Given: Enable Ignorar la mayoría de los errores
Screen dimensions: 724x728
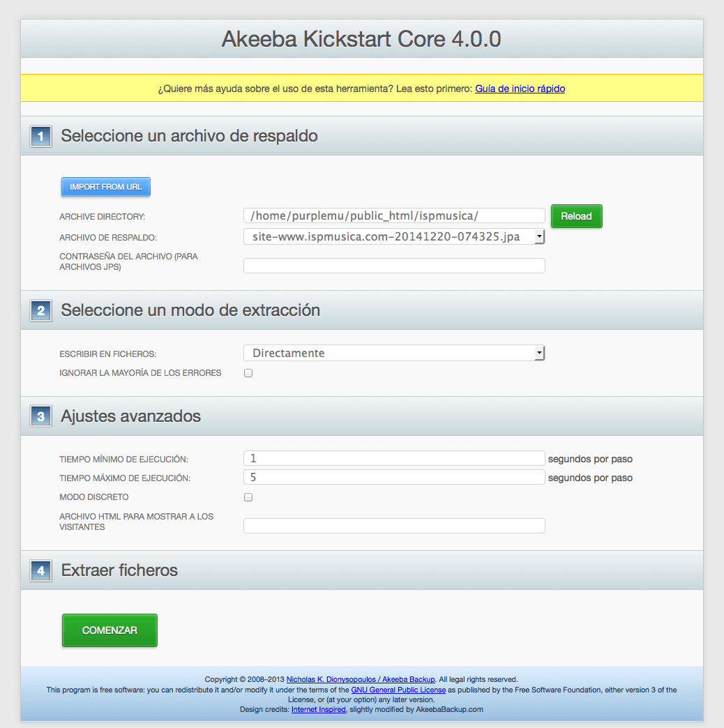Looking at the screenshot, I should tap(248, 373).
